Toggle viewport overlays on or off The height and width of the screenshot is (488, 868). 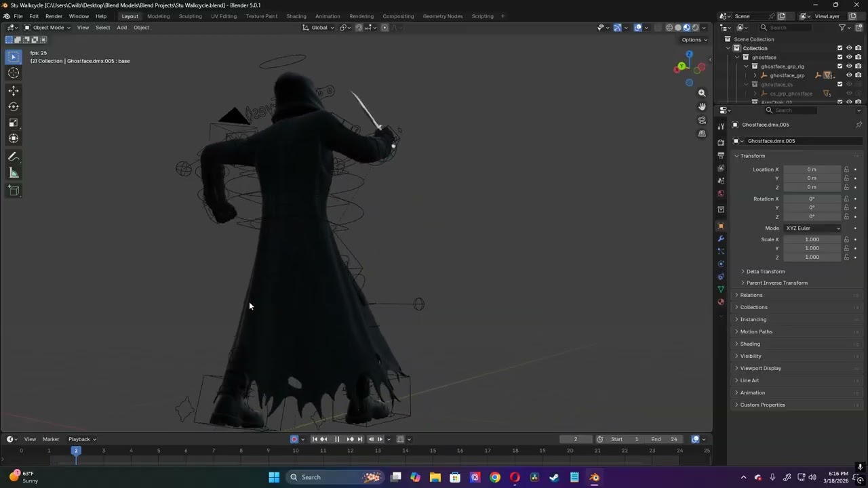coord(638,28)
